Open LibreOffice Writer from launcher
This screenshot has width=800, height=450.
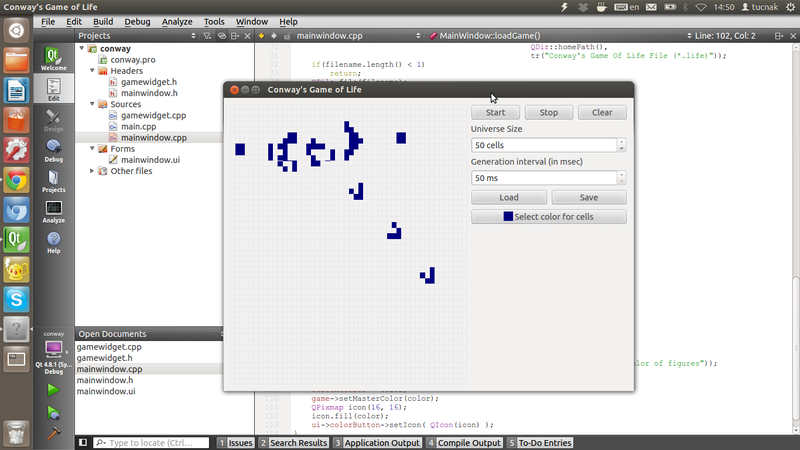tap(16, 90)
